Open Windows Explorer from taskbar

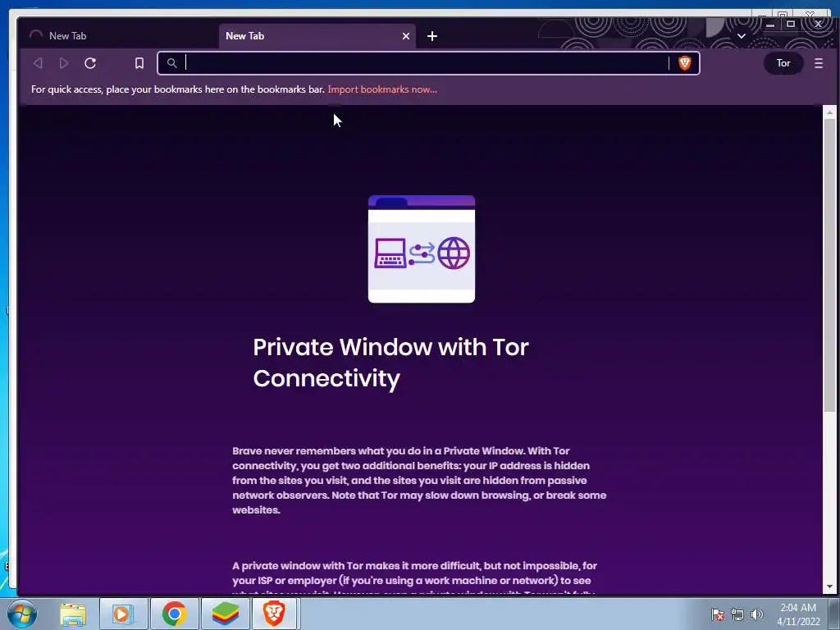(x=73, y=614)
